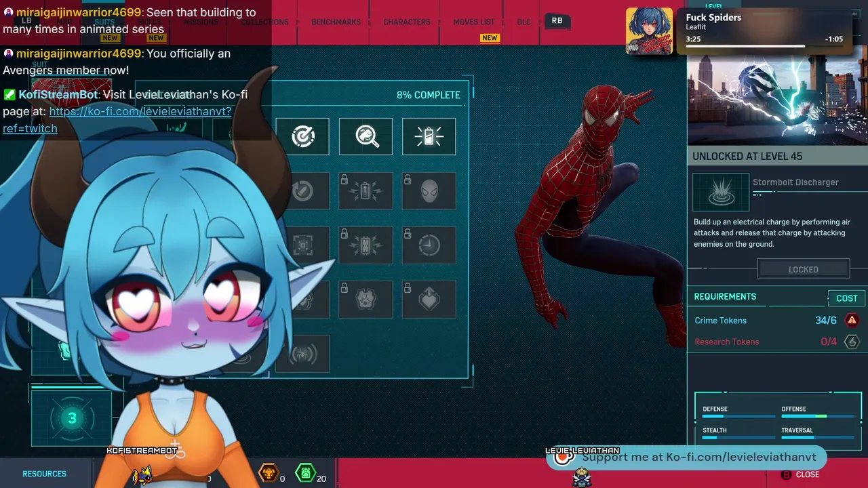Click the RB shoulder button indicator

coord(557,21)
